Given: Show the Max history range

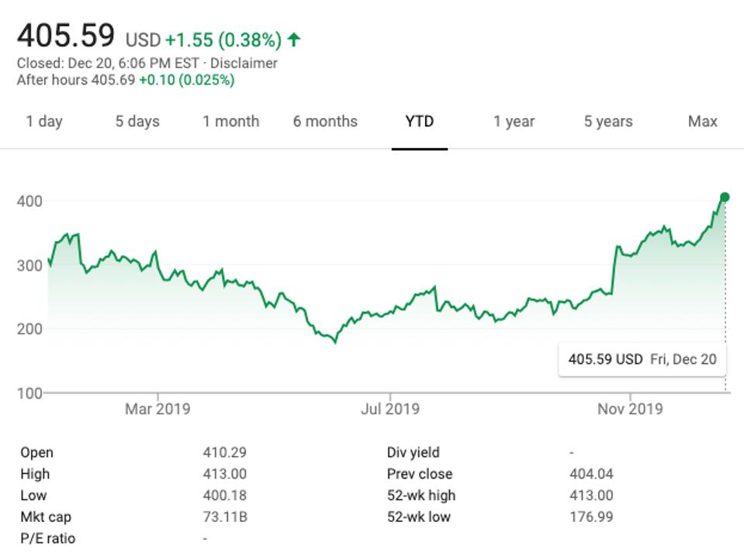Looking at the screenshot, I should [x=702, y=122].
